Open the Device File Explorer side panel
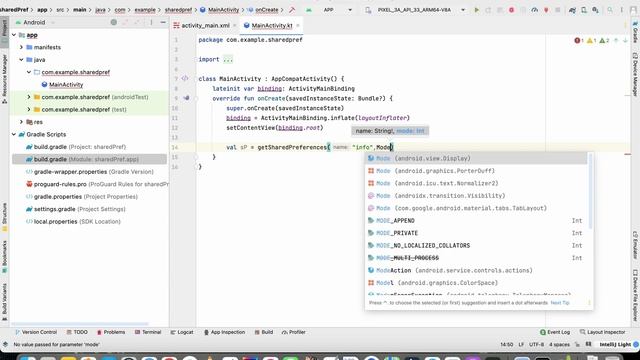Screen dimensions: 640x360 click(x=635, y=295)
